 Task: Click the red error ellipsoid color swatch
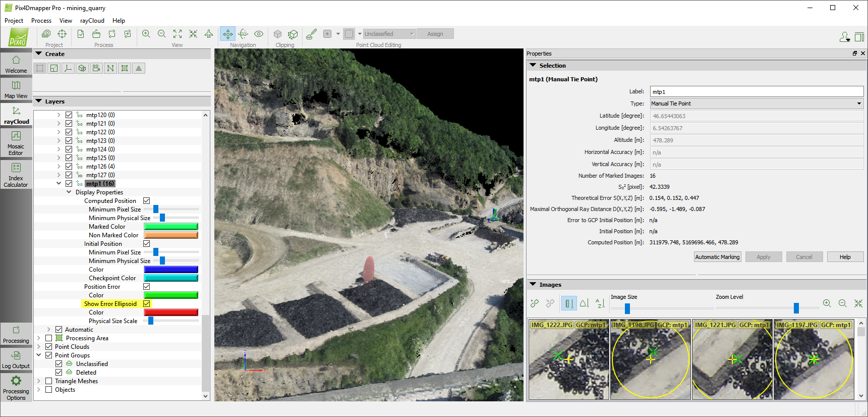pos(171,312)
